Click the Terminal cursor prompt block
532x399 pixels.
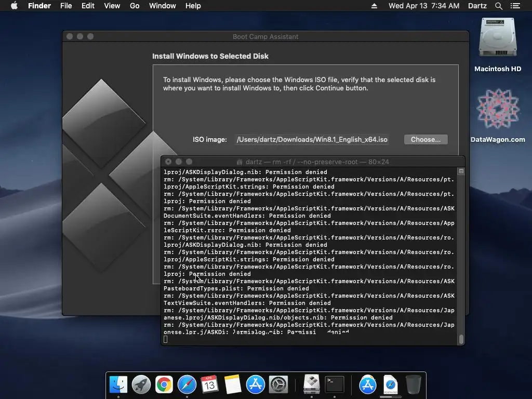point(165,339)
